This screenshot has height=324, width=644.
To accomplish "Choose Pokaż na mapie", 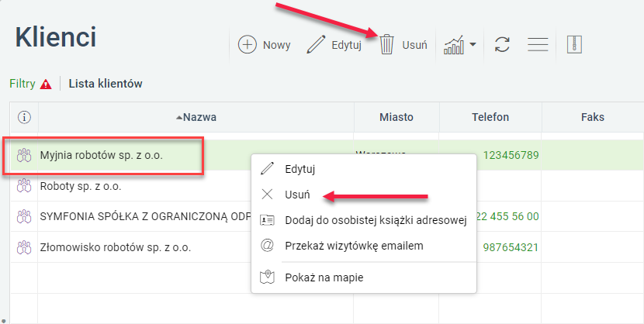I will (x=363, y=277).
